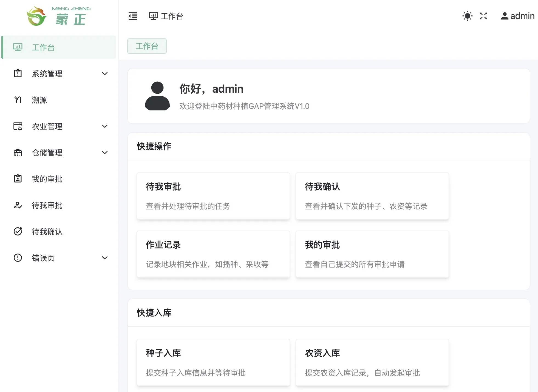Open the 种子入库 quick entry card
The width and height of the screenshot is (538, 392).
pos(213,362)
